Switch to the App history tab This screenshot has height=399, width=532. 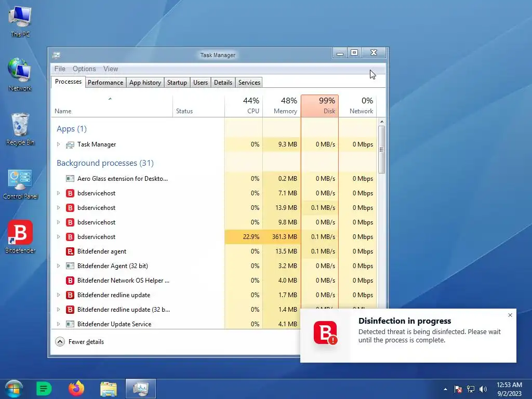coord(145,83)
